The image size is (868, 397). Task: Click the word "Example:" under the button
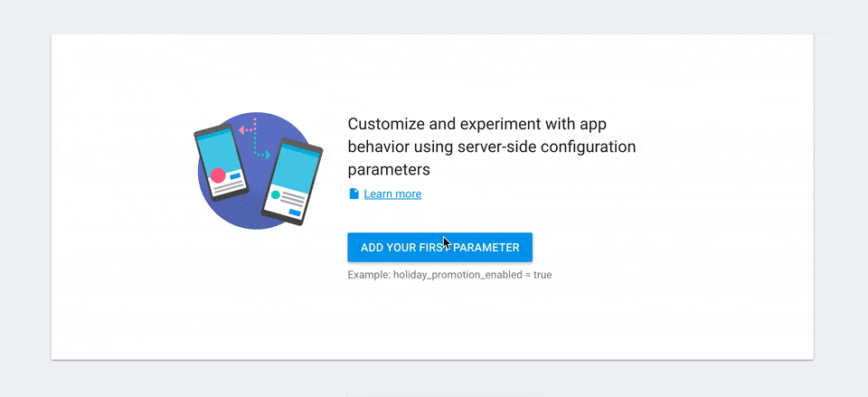coord(369,275)
